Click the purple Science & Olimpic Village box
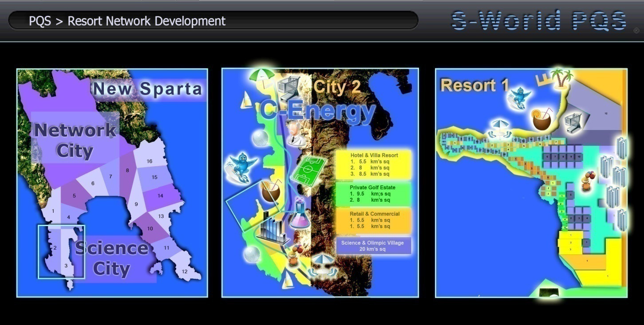644x325 pixels. tap(374, 246)
